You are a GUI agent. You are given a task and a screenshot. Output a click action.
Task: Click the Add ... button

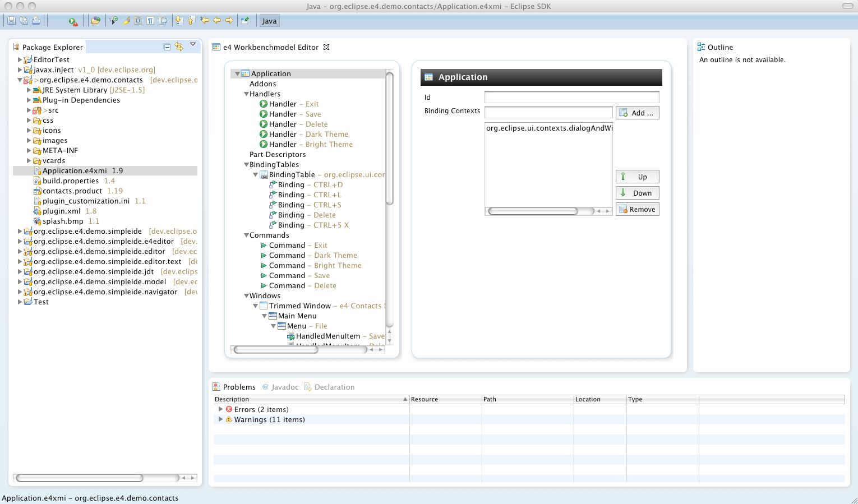click(x=638, y=113)
